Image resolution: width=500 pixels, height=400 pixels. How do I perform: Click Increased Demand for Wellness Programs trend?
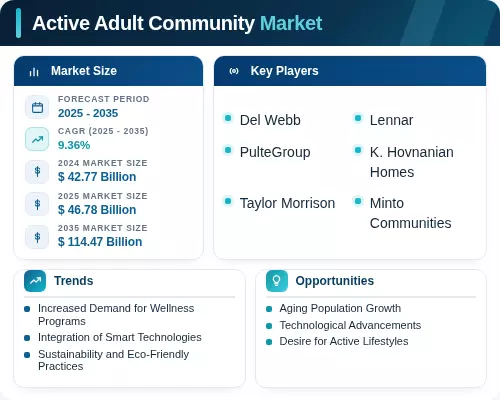pos(116,315)
